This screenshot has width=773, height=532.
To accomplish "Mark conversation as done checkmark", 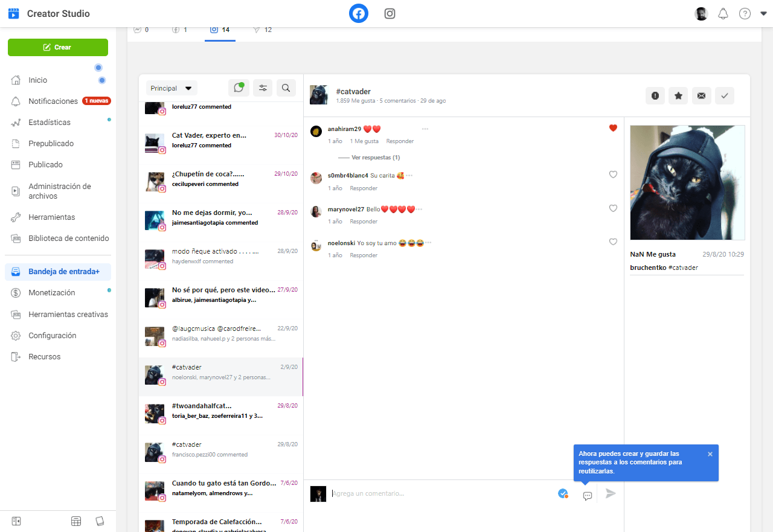I will tap(725, 95).
